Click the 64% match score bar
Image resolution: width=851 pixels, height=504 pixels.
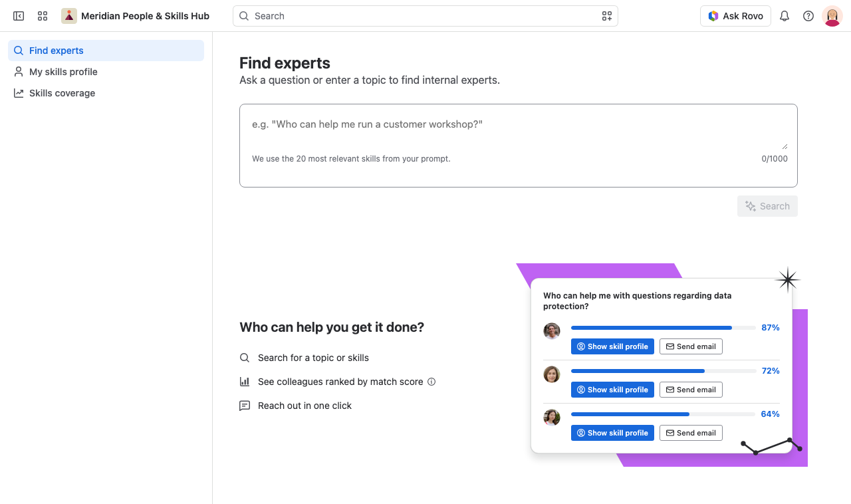coord(664,414)
